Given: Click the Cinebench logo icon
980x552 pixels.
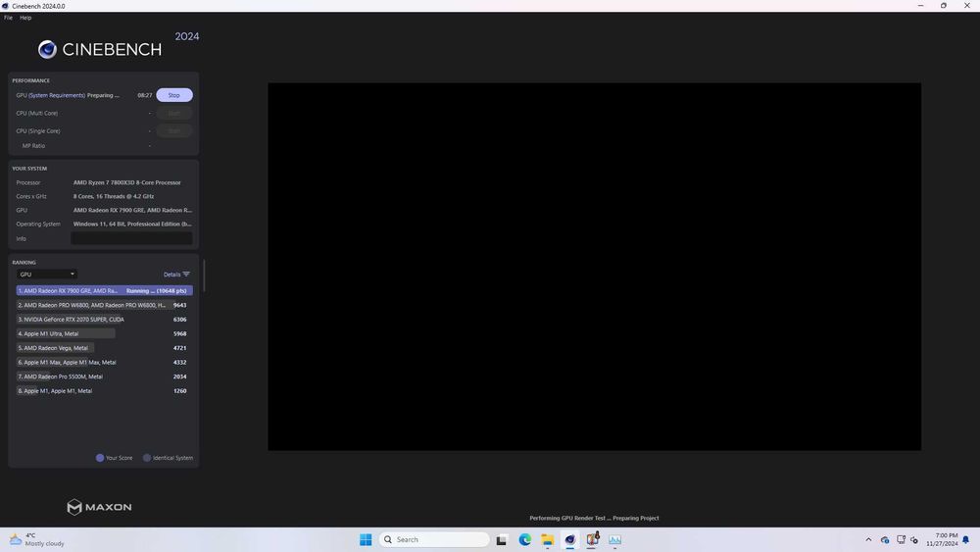Looking at the screenshot, I should [47, 49].
